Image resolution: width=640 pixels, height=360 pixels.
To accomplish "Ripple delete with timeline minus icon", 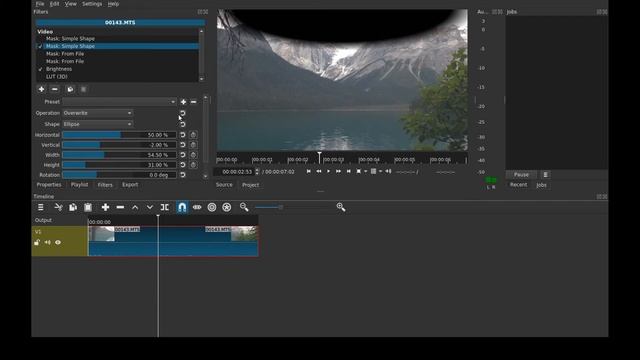I will pos(120,207).
